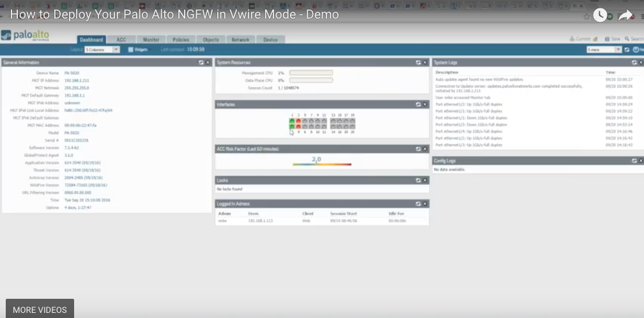Click 'No locks found' text
This screenshot has width=644, height=318.
pyautogui.click(x=229, y=189)
